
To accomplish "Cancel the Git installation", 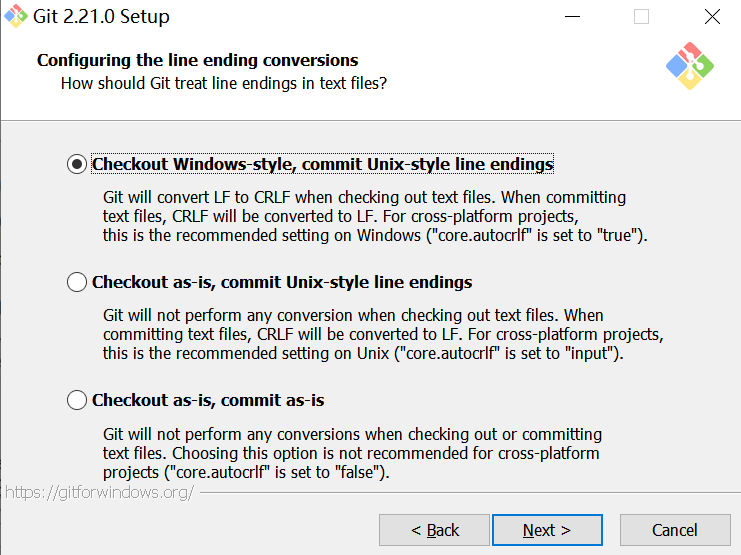I will (675, 530).
